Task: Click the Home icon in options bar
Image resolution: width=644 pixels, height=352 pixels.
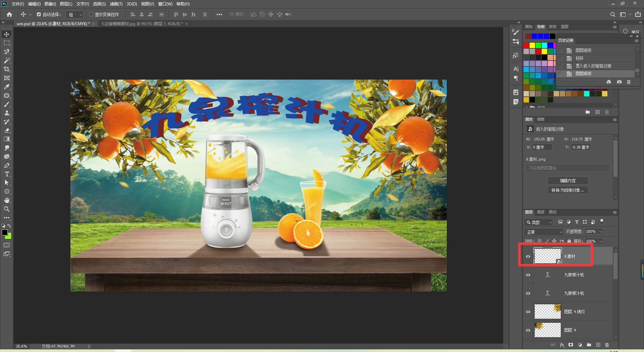Action: 9,14
